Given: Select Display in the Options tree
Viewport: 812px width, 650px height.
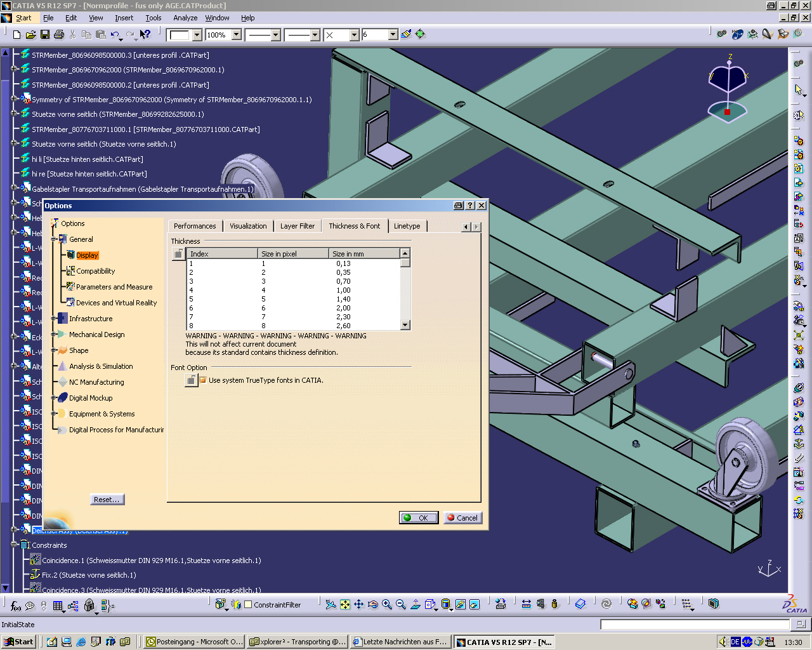Looking at the screenshot, I should click(88, 255).
